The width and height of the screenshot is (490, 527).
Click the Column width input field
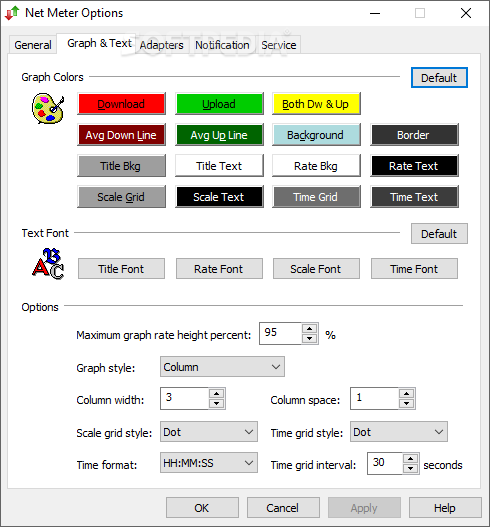(185, 398)
